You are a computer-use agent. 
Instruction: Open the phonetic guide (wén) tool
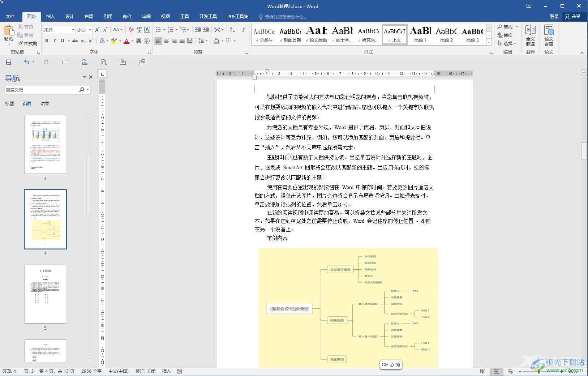139,30
